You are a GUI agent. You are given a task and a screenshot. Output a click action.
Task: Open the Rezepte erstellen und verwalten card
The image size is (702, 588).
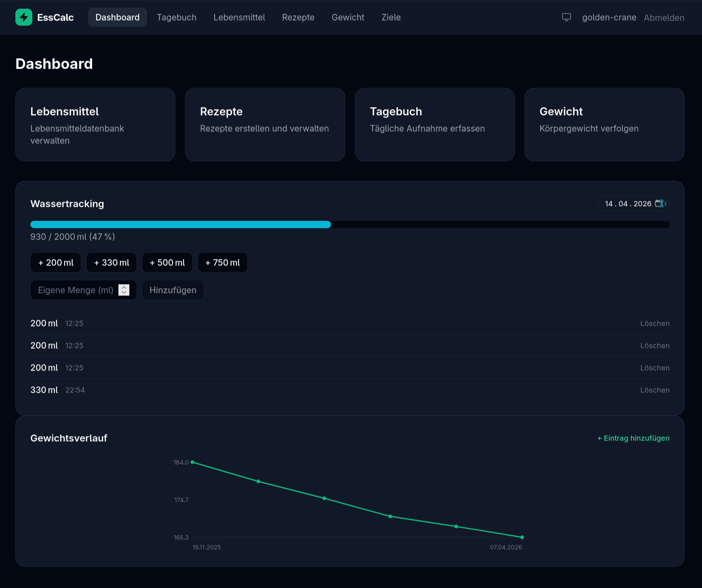tap(265, 125)
